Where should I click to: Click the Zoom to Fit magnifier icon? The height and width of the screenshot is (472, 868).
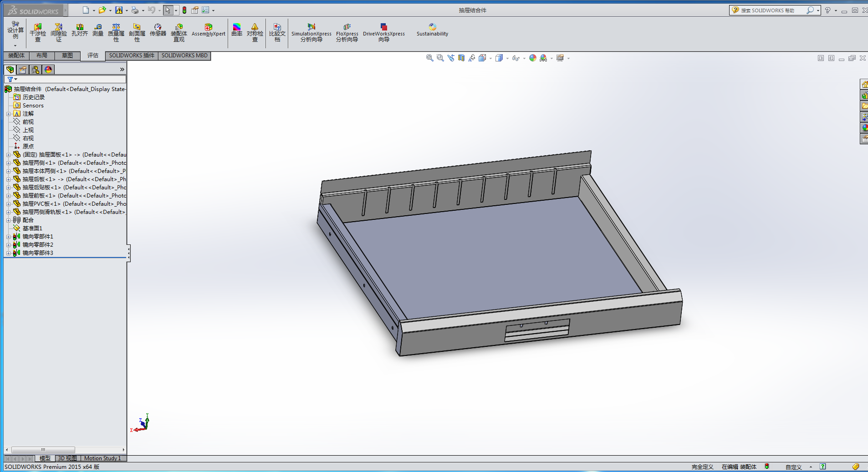pos(429,58)
